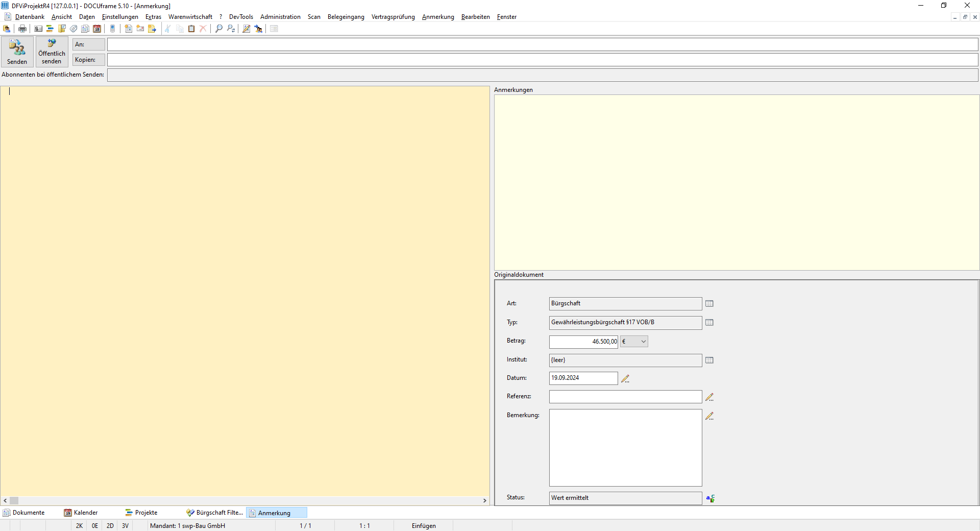The width and height of the screenshot is (980, 531).
Task: Open the selection list icon next to Typ
Action: pos(709,323)
